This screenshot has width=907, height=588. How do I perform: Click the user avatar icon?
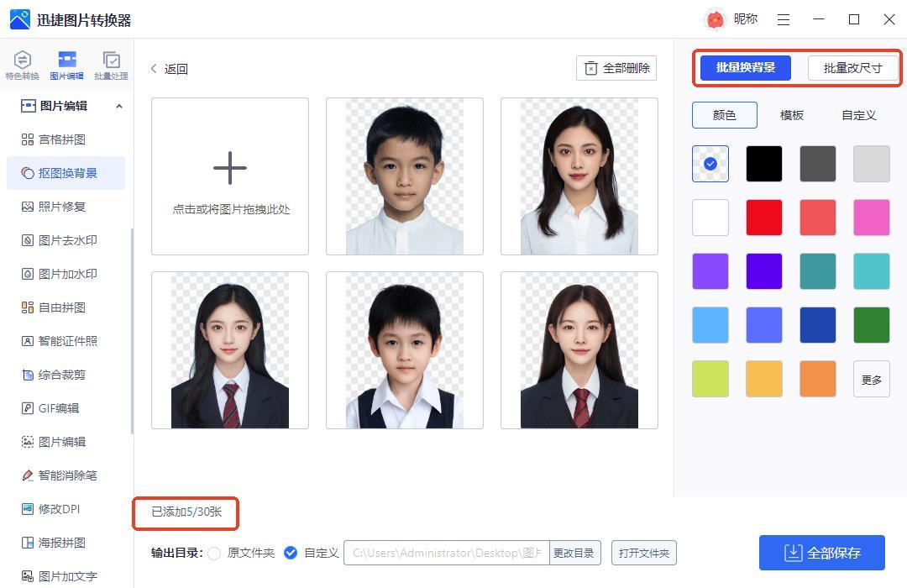pos(715,19)
